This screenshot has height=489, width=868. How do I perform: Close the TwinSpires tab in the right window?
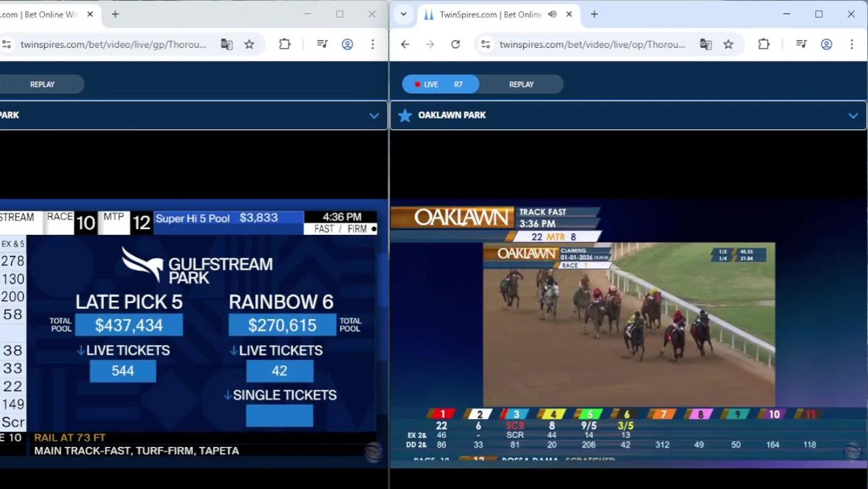coord(569,14)
